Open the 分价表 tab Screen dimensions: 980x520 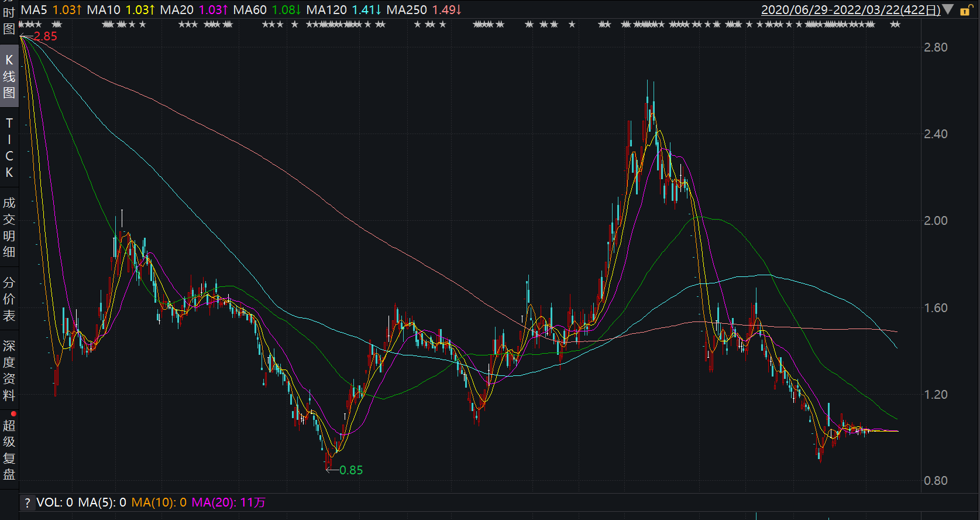9,299
